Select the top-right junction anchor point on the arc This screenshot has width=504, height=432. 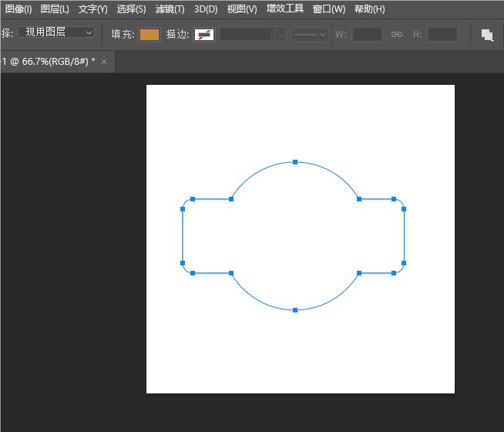(x=359, y=199)
